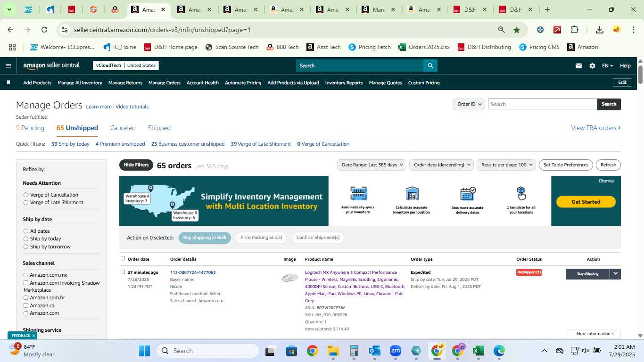
Task: Click the Set Table Preferences button
Action: coord(566,165)
